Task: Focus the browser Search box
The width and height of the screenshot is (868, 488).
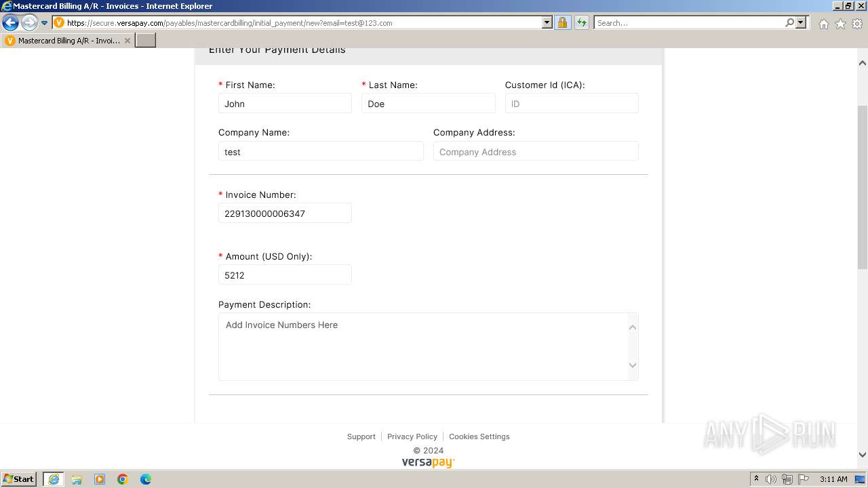Action: tap(690, 23)
